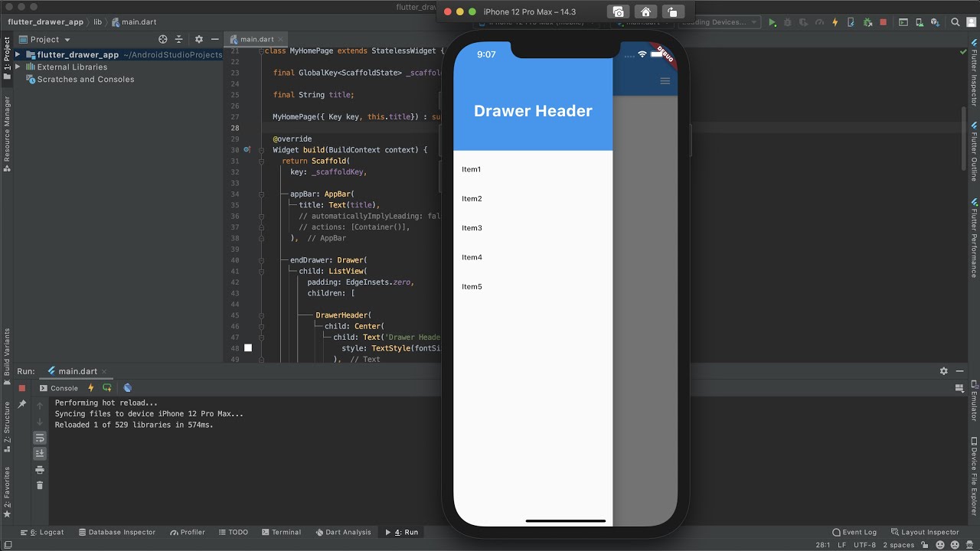Clear console with trash icon
This screenshot has width=980, height=551.
(x=40, y=485)
